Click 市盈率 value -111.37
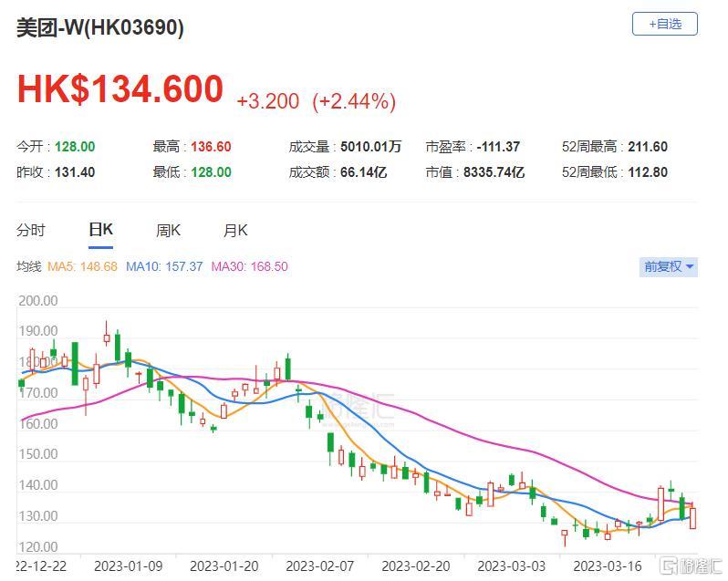The height and width of the screenshot is (581, 728). pyautogui.click(x=498, y=147)
